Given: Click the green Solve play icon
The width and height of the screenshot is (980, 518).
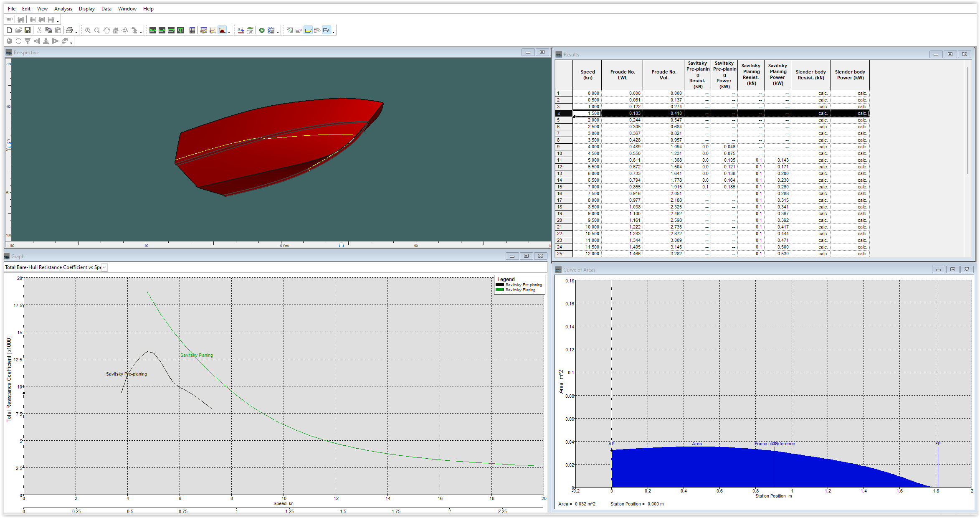Looking at the screenshot, I should pos(262,30).
